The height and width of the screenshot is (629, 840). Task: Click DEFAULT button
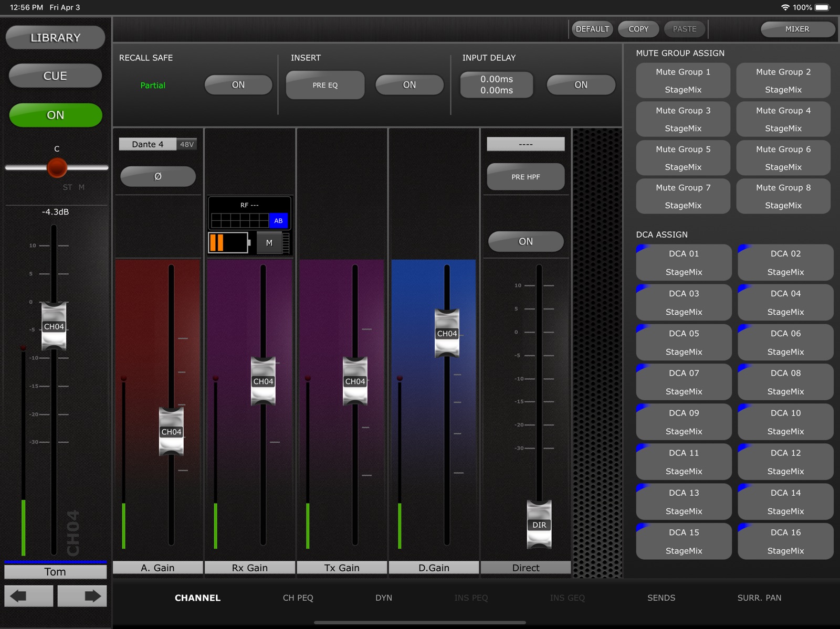pos(592,29)
